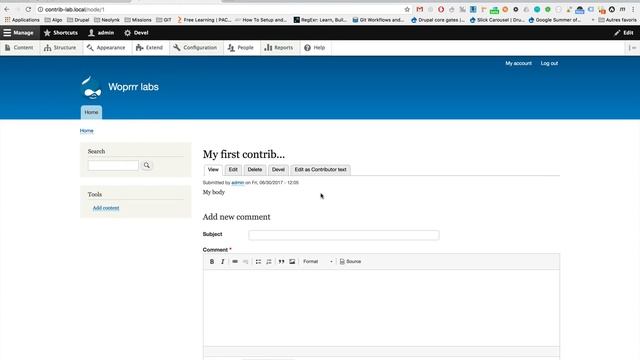Open the Manage hamburger menu
640x360 pixels.
[x=19, y=33]
